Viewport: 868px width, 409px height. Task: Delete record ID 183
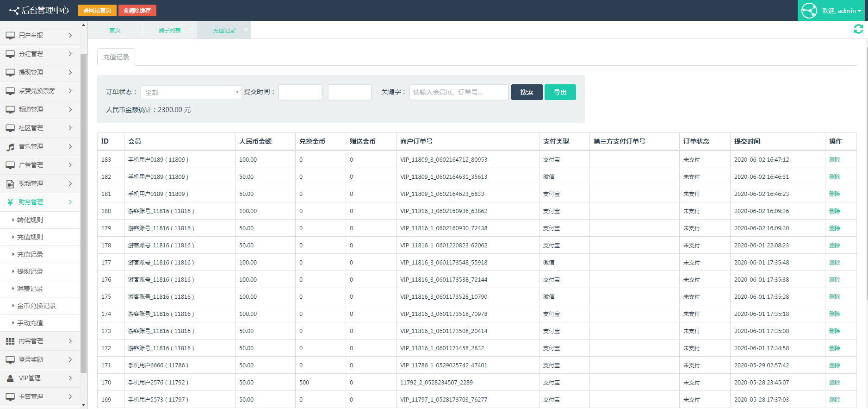(x=835, y=160)
